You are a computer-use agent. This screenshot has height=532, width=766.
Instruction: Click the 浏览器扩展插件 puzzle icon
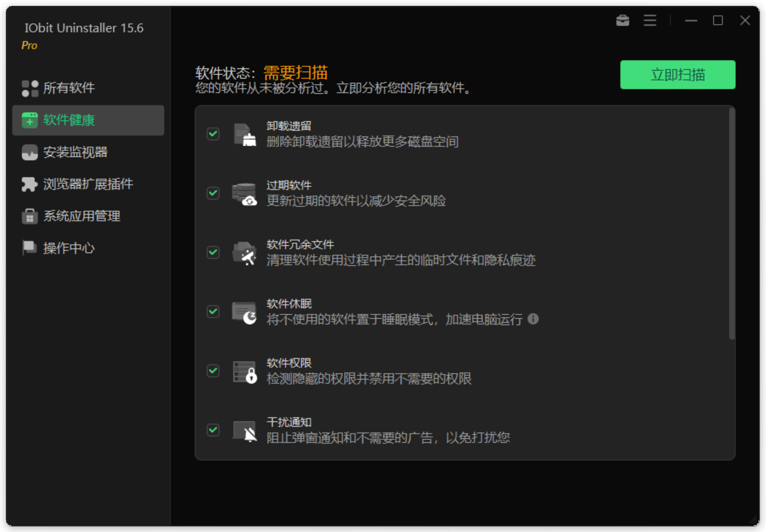30,185
